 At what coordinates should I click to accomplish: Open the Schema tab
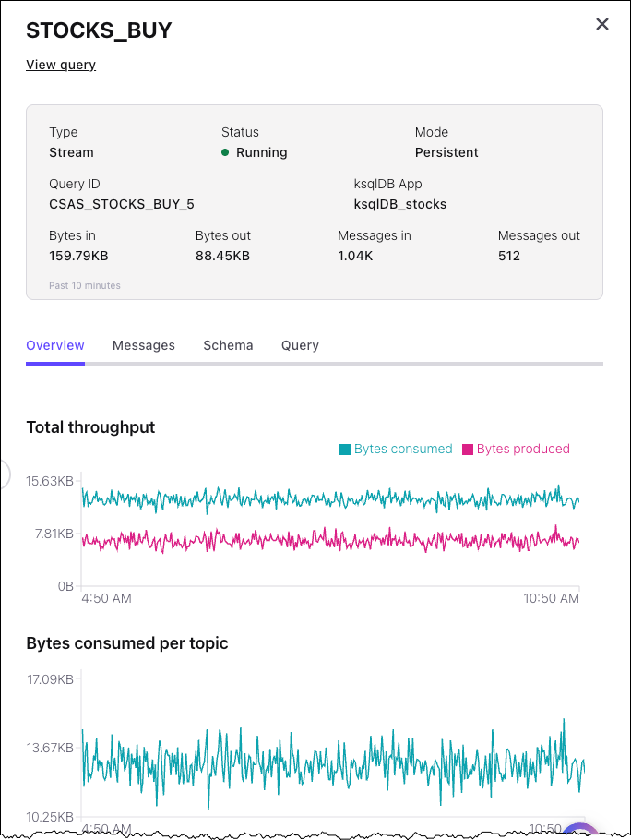[x=228, y=345]
